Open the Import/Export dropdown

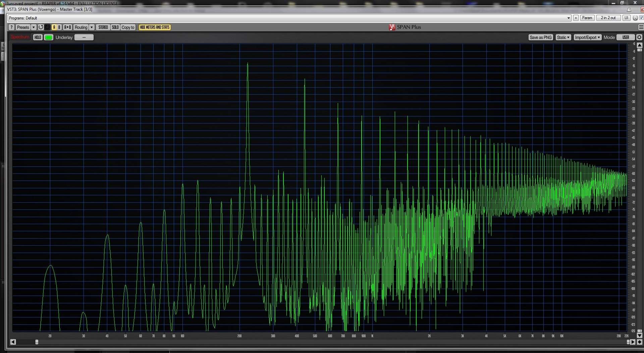coord(587,37)
